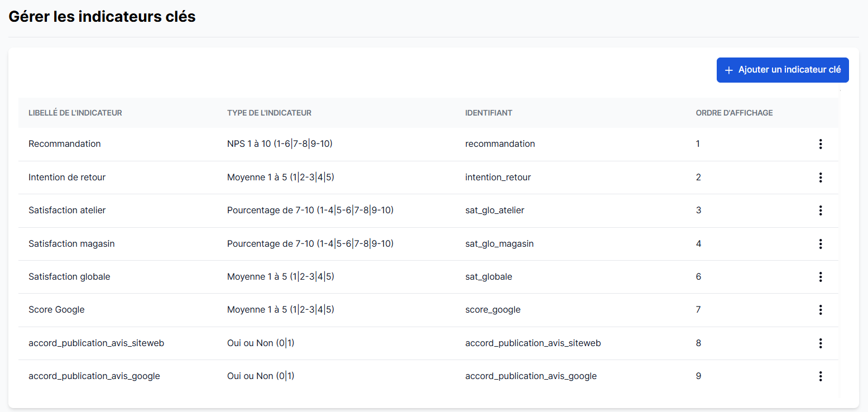
Task: Open options menu for Satisfaction globale
Action: coord(820,277)
